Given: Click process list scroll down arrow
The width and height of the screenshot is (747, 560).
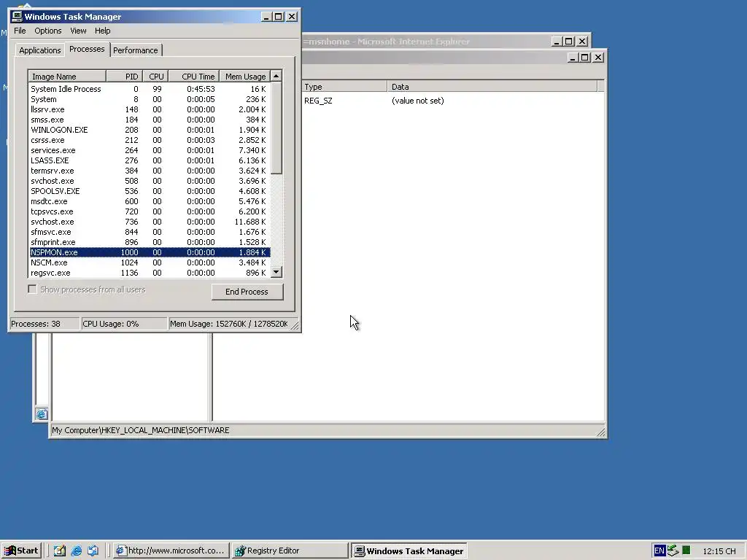Looking at the screenshot, I should 276,273.
